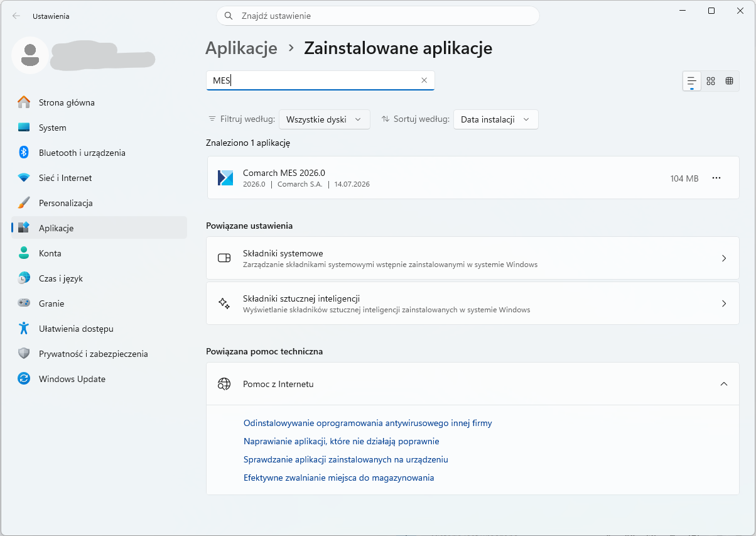The image size is (756, 536).
Task: Click the Składniki sztucznej inteligencji sparkle icon
Action: click(224, 304)
